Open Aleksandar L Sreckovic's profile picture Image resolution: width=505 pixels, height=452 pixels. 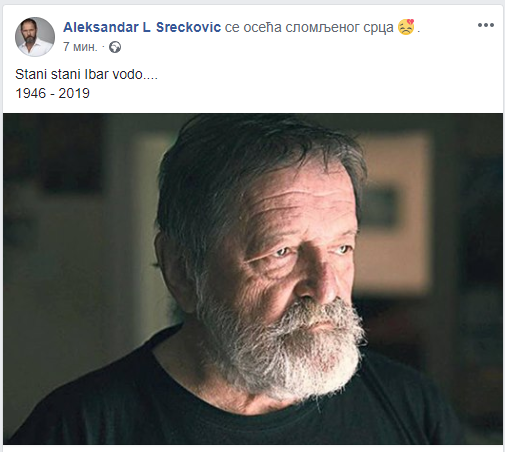[x=35, y=37]
